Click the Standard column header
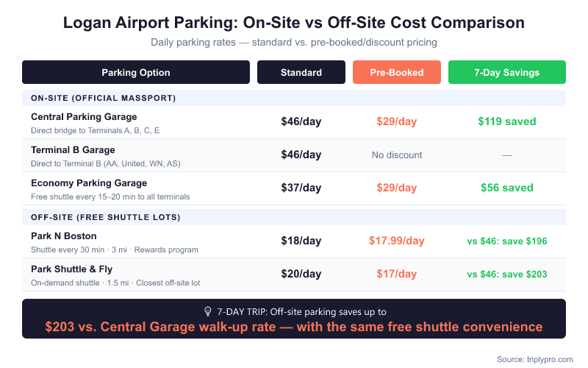Viewport: 588px width, 368px height. (x=301, y=72)
